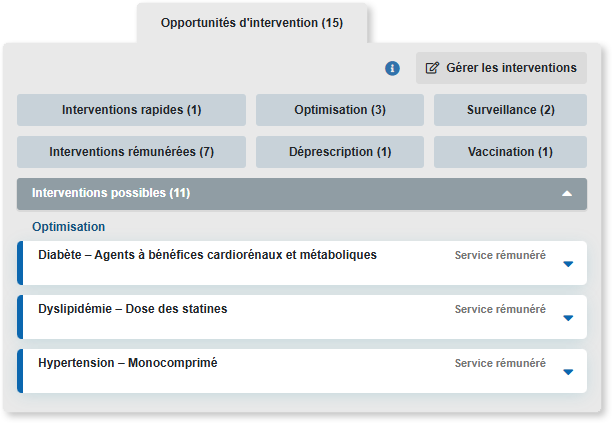Screen dimensions: 612x423
Task: Open Dyslipidémie – Dose des statines card
Action: click(x=302, y=317)
